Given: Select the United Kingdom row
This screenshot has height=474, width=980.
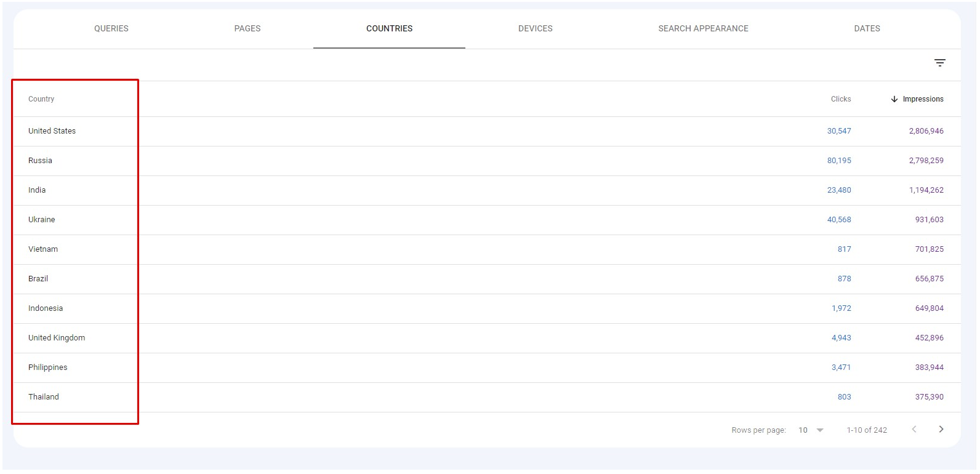Looking at the screenshot, I should [57, 338].
